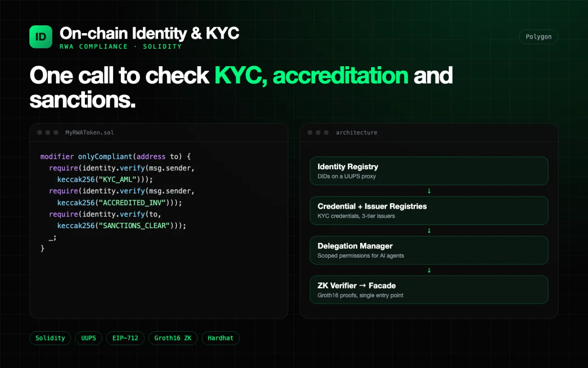Screen dimensions: 588x368
Task: Select the Groth16 ZK tag pill
Action: click(x=173, y=338)
